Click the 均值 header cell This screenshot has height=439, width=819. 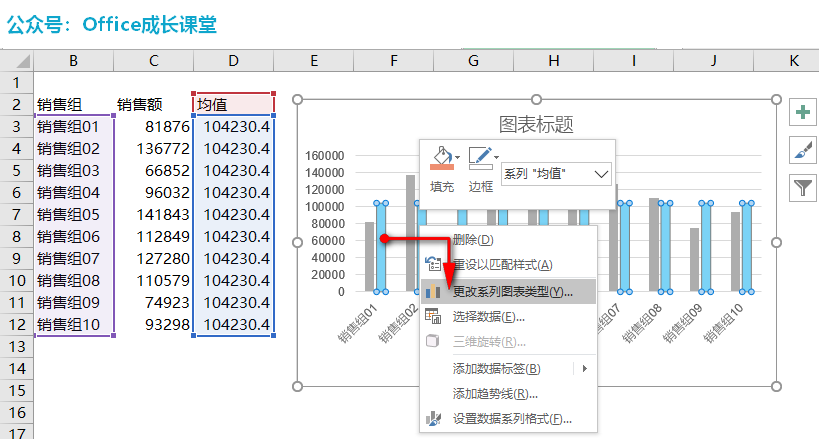(x=233, y=105)
